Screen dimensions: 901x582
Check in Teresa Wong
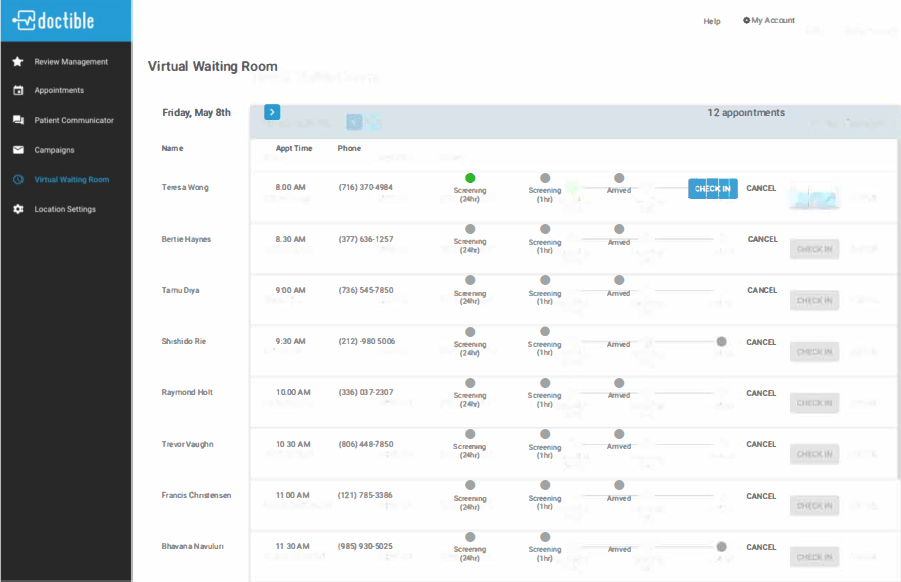pyautogui.click(x=712, y=188)
